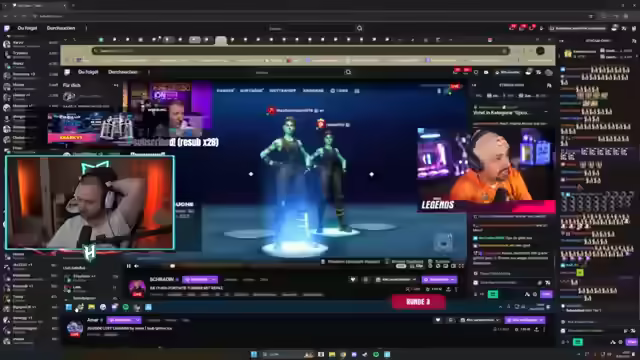The image size is (640, 360).
Task: Open Spotify from the bottom Windows taskbar
Action: click(x=376, y=354)
